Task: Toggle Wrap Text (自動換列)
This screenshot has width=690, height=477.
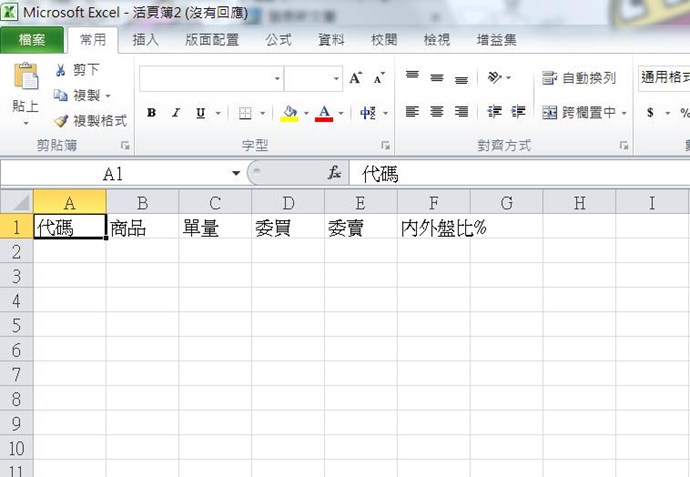Action: (x=578, y=78)
